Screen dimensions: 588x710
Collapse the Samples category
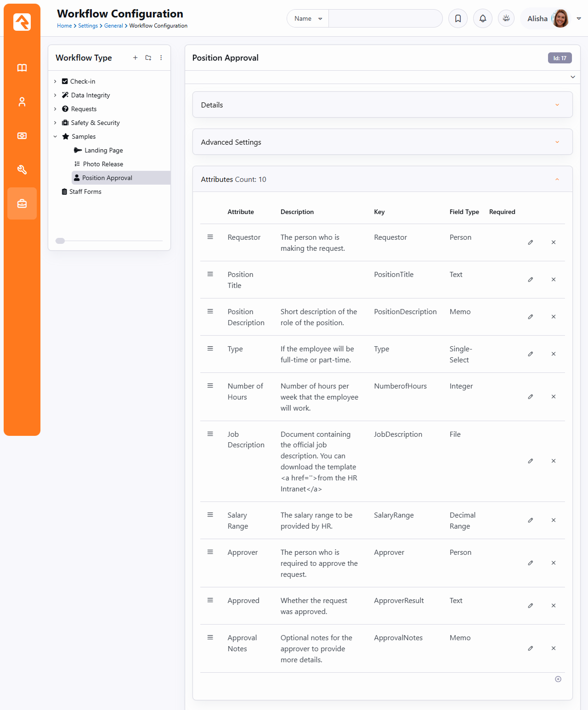55,137
